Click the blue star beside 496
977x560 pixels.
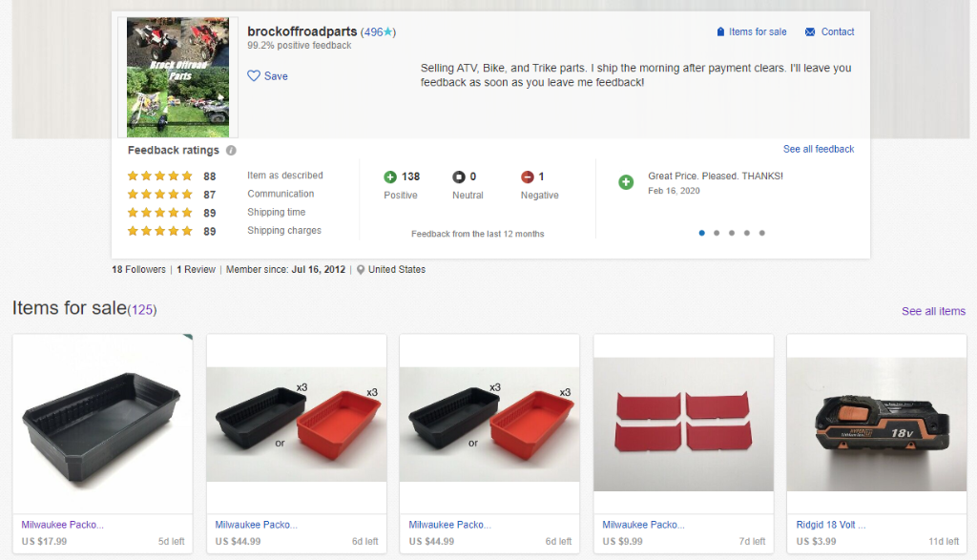tap(388, 31)
